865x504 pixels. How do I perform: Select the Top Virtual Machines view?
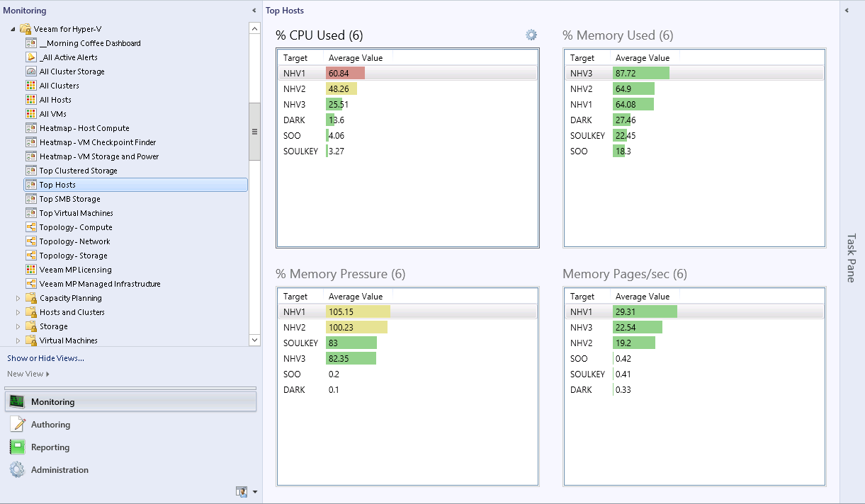tap(77, 213)
